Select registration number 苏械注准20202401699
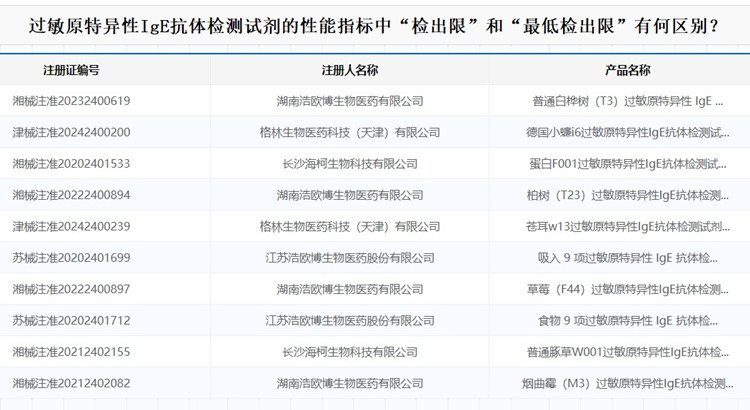Screen dimensions: 750x410 [71, 258]
